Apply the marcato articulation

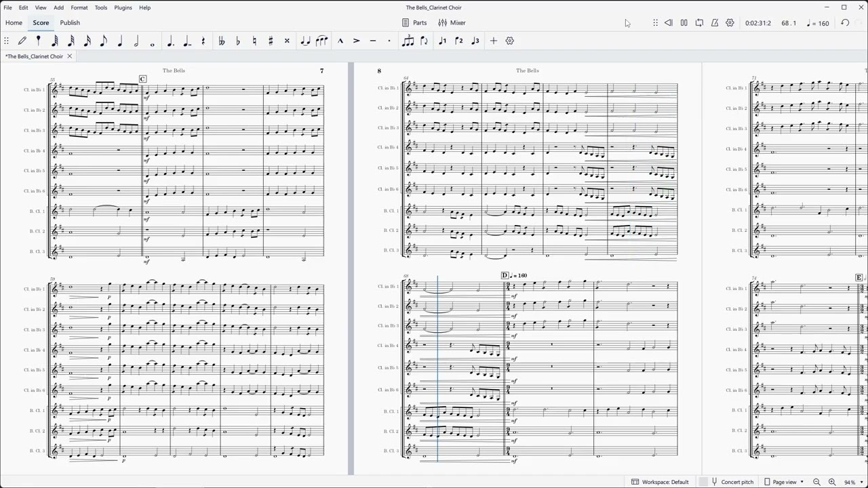click(340, 41)
